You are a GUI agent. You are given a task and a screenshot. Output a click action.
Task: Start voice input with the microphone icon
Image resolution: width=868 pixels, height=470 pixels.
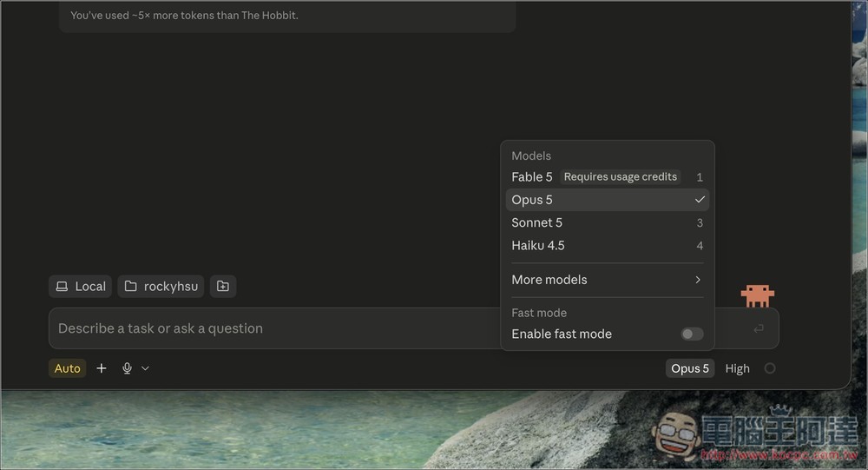point(127,368)
